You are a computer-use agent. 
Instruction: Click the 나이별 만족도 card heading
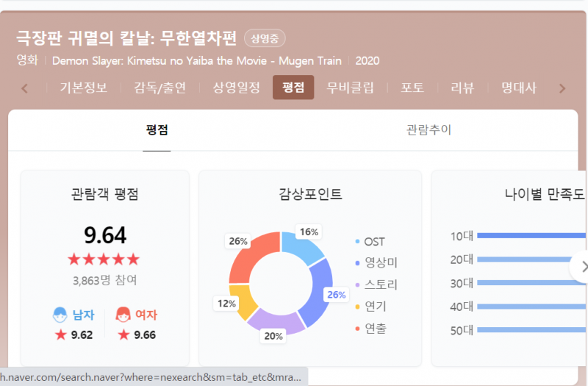click(545, 194)
